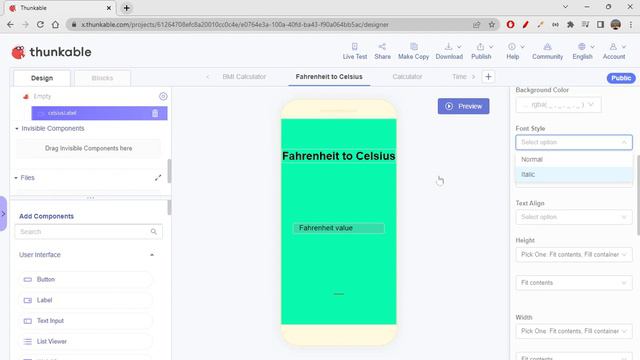This screenshot has width=640, height=360.
Task: Choose Italic font style
Action: 574,174
